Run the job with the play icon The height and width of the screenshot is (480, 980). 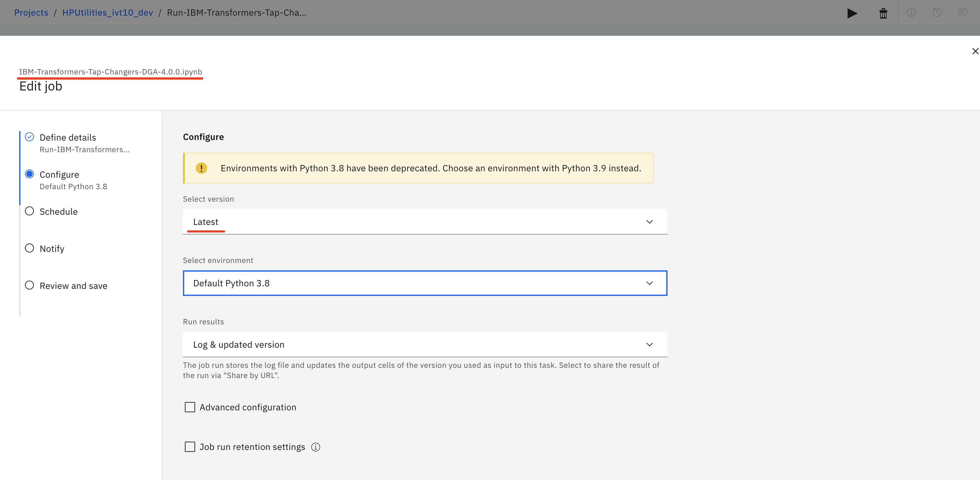[852, 13]
